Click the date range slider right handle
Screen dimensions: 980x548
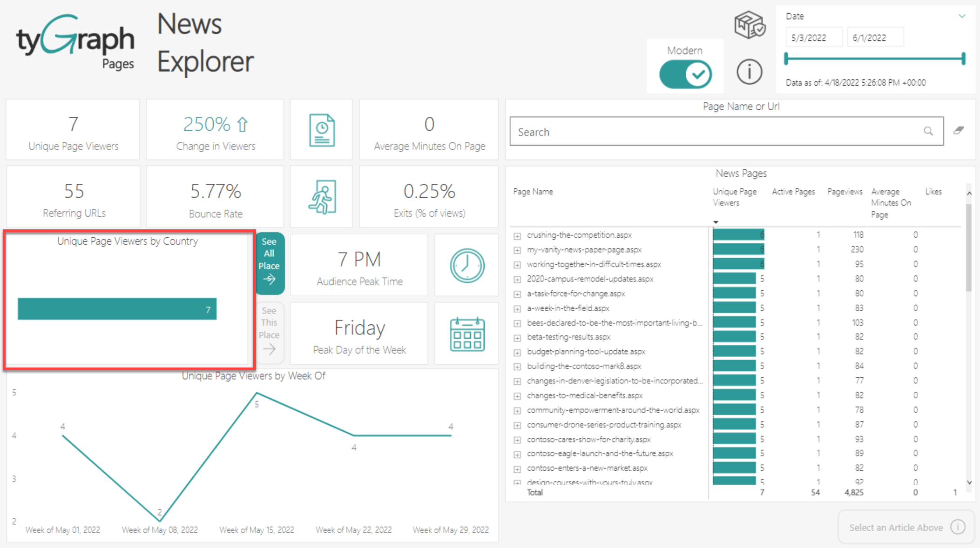[x=963, y=59]
